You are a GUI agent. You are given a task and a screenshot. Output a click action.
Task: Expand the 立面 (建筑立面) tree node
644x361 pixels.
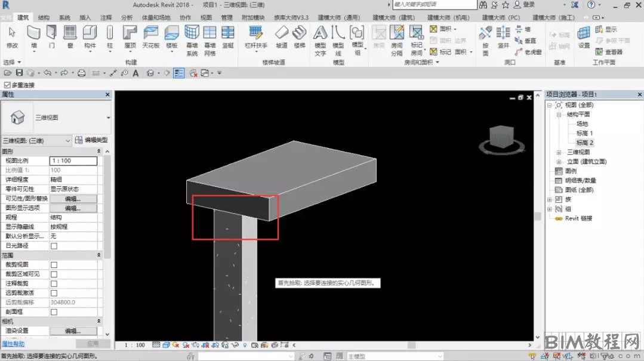point(559,161)
